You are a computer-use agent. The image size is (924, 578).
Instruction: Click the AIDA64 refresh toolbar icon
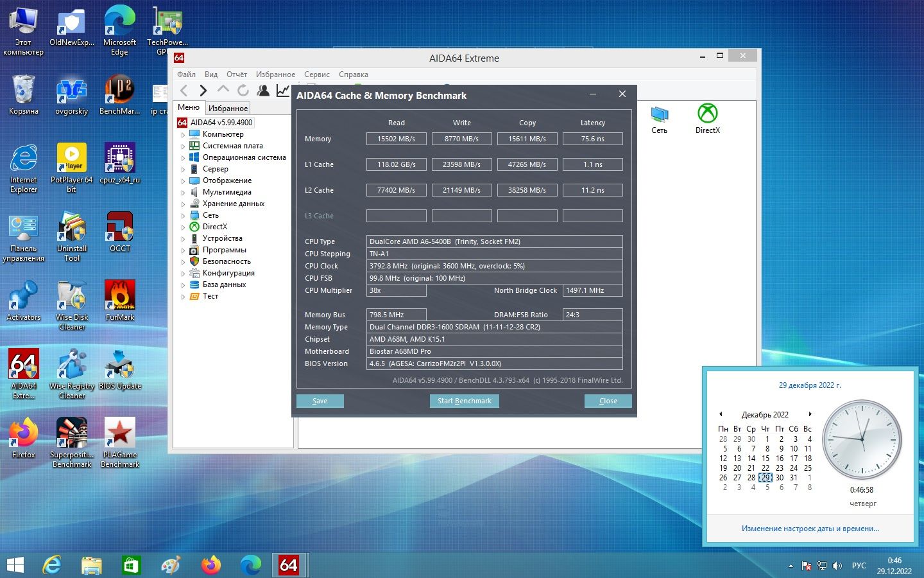243,91
